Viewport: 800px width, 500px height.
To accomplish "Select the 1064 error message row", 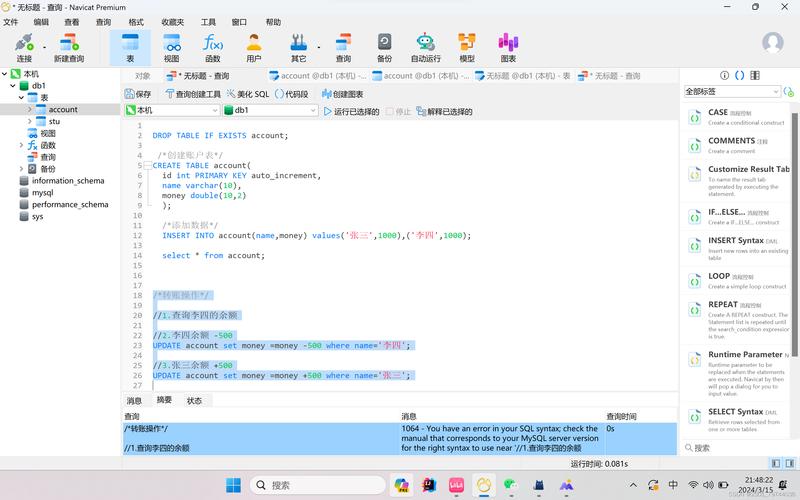I will pos(400,438).
